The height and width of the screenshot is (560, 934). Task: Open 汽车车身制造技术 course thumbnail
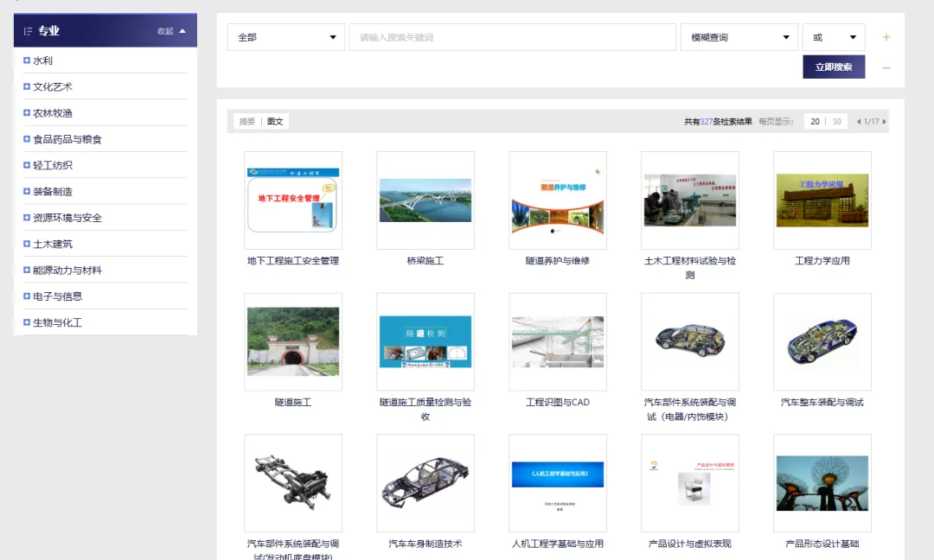pyautogui.click(x=425, y=482)
